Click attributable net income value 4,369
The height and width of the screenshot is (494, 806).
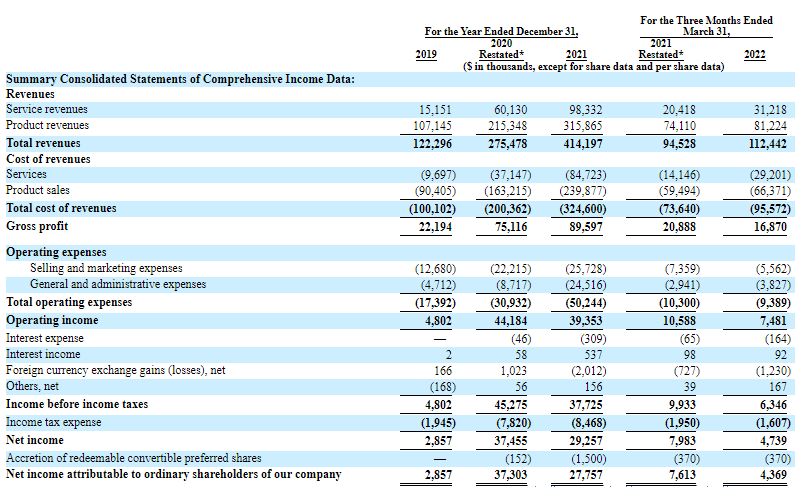773,475
